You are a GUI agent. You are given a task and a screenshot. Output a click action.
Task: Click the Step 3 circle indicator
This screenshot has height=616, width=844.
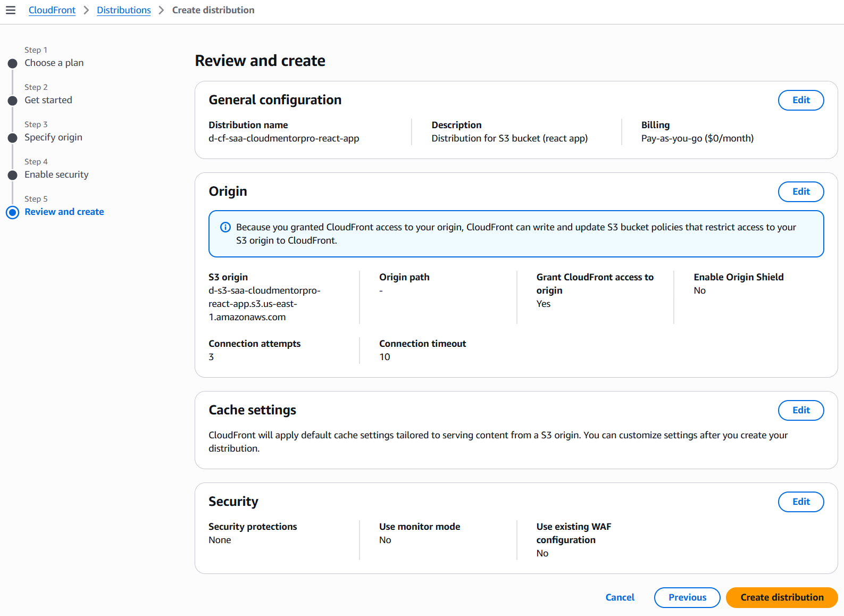click(13, 138)
